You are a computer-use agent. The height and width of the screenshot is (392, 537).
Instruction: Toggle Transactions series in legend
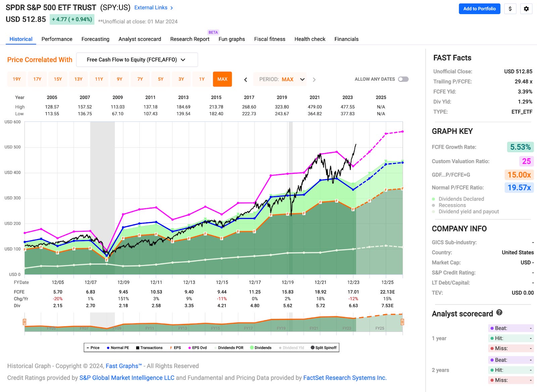tap(149, 348)
